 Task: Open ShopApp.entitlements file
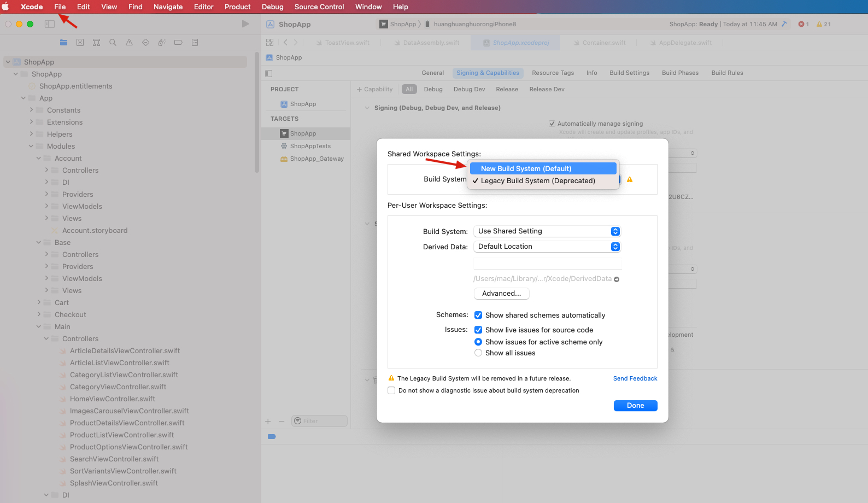pyautogui.click(x=76, y=86)
